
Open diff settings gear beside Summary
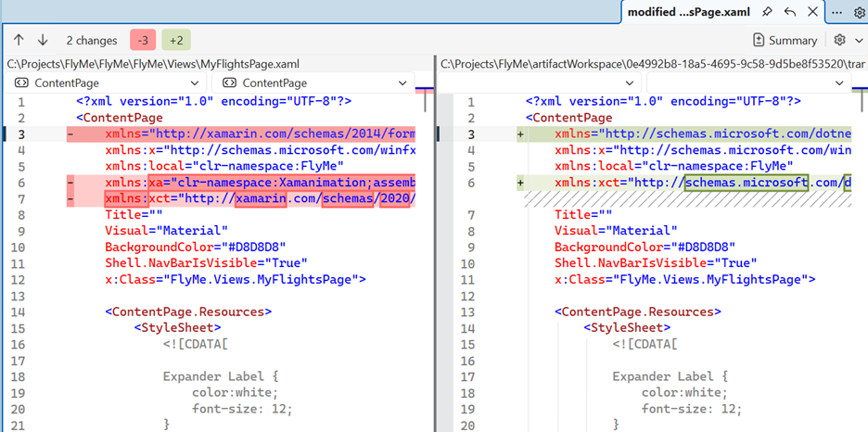840,40
